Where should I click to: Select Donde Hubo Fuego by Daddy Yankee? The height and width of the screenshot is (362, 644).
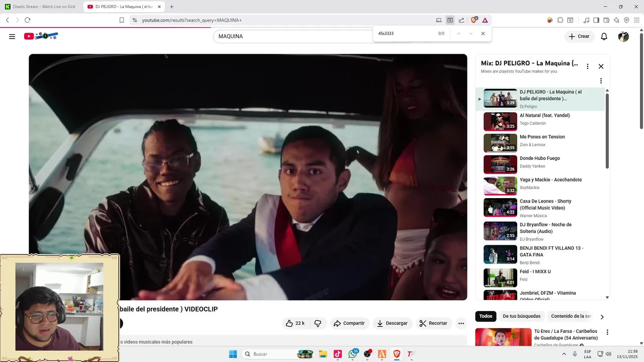coord(541,164)
